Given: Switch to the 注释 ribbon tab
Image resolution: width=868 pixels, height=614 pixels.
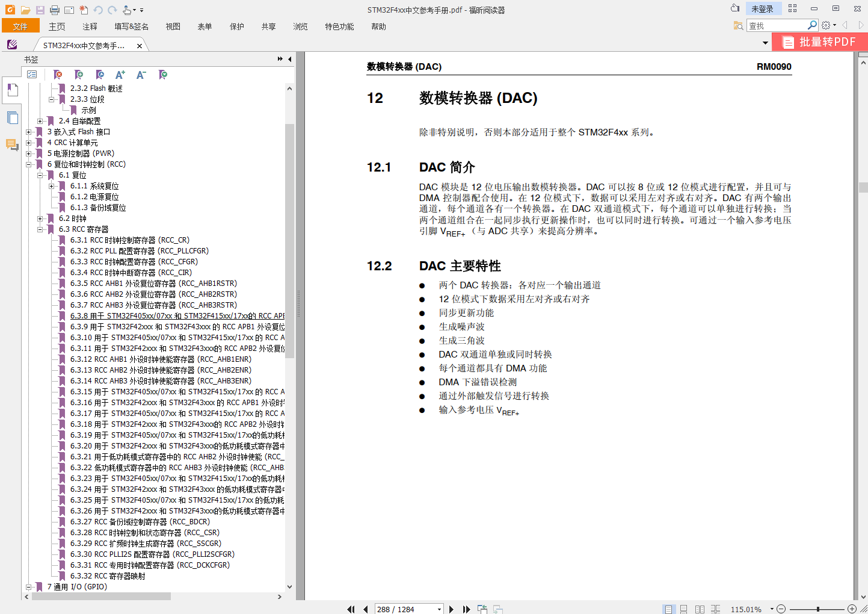Looking at the screenshot, I should (x=90, y=26).
